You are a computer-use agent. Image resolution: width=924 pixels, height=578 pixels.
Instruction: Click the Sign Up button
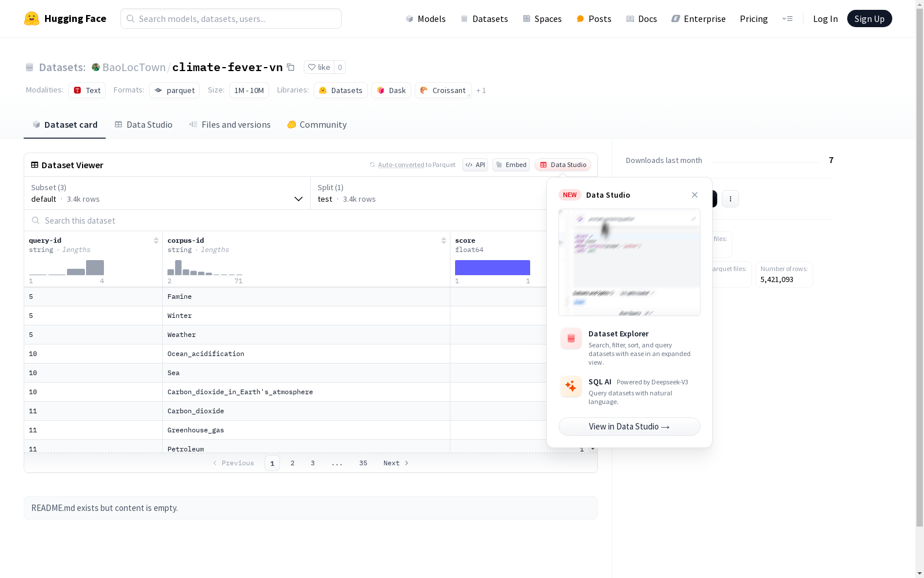pyautogui.click(x=870, y=18)
